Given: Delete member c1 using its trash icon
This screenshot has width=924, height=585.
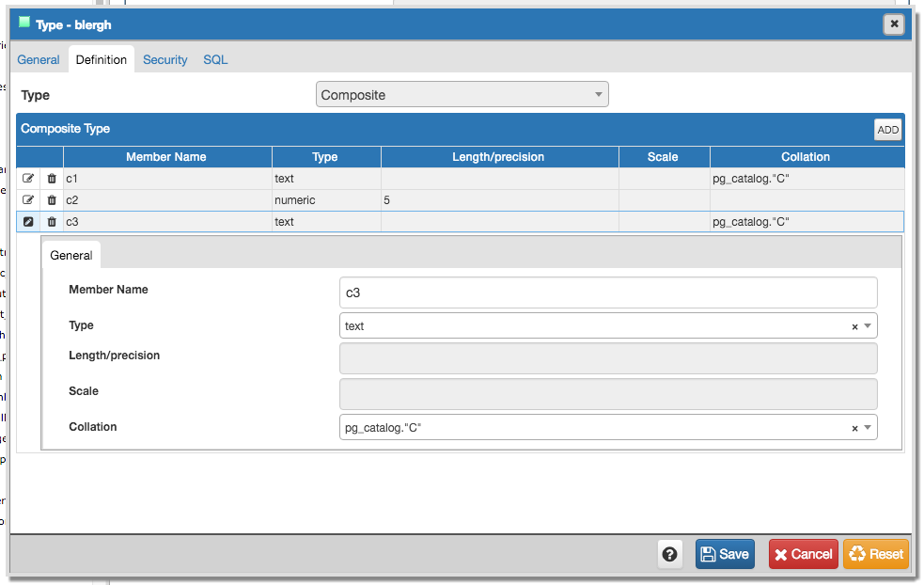Looking at the screenshot, I should [x=52, y=178].
